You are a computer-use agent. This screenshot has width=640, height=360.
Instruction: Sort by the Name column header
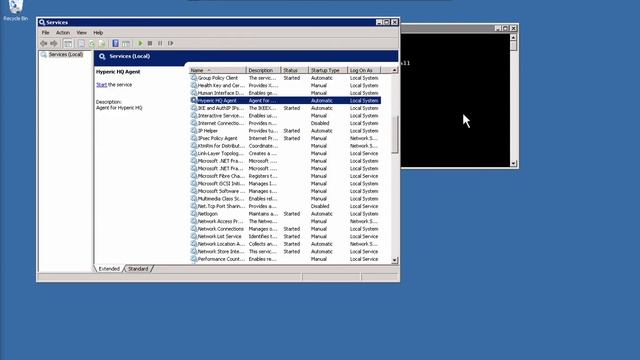pos(218,70)
